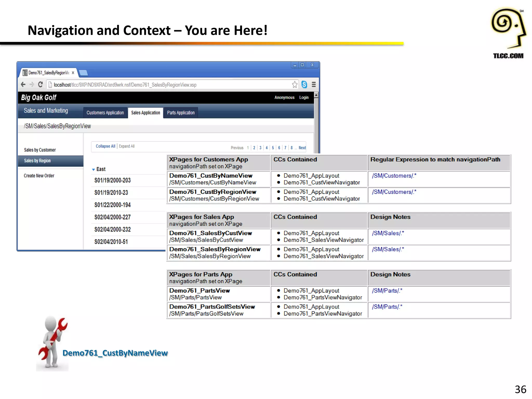The image size is (532, 399).
Task: Click /SM/Customers/.* in the CustByNameView row
Action: point(394,176)
